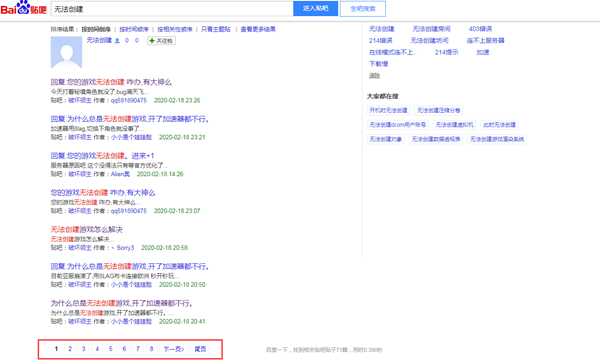Jump to last page via 尾页

point(200,349)
